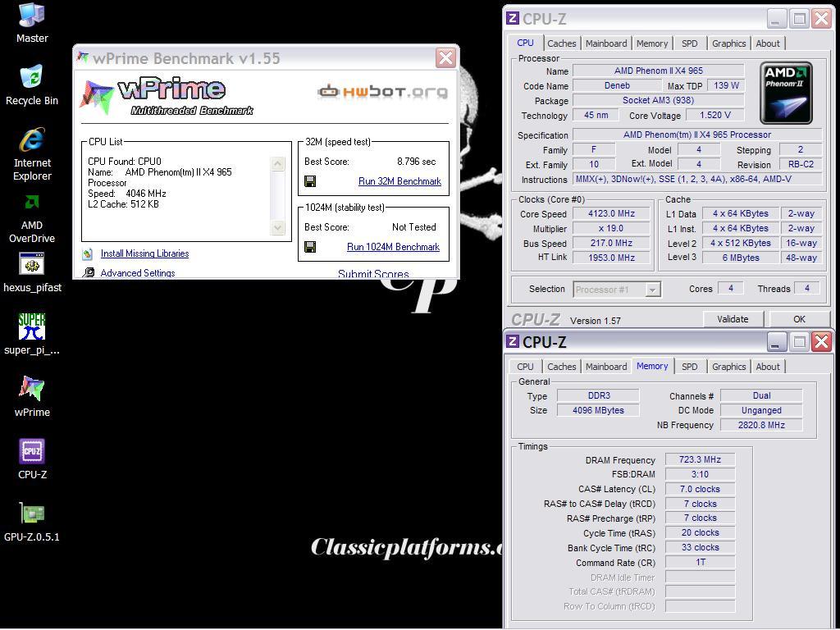
Task: Click the AMD Phenom II logo in CPU-Z
Action: [x=787, y=94]
